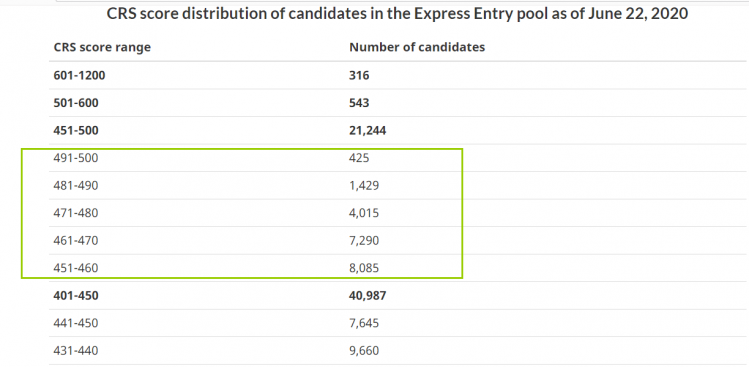Select the 501-600 score range cell

[x=76, y=103]
